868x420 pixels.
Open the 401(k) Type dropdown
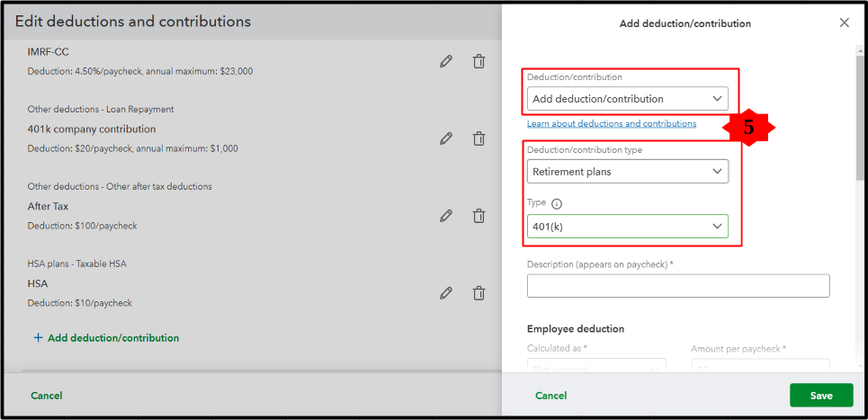coord(627,227)
